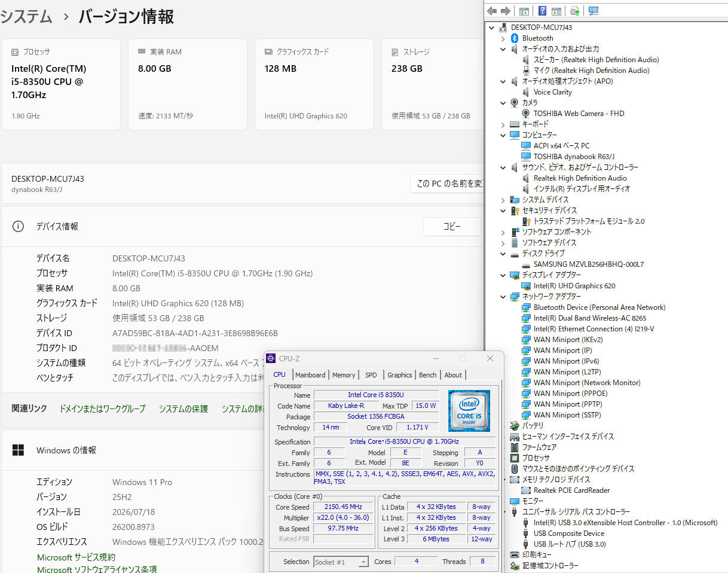Click the Code Name value Kaby Lake-R in CPU-Z

pos(346,406)
